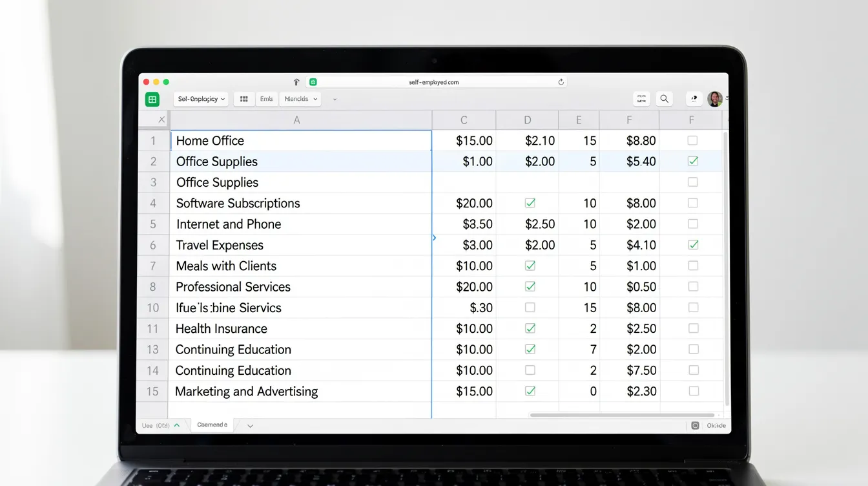Select the Home Office cell
The image size is (868, 486).
pos(301,140)
